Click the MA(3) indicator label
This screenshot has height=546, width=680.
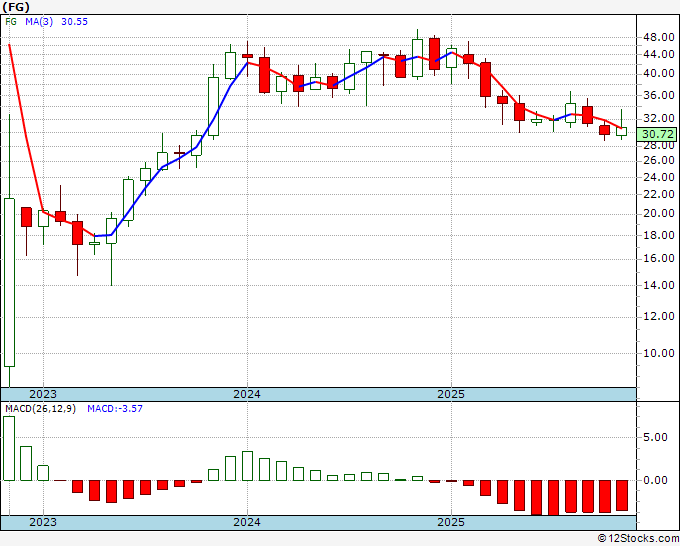39,21
